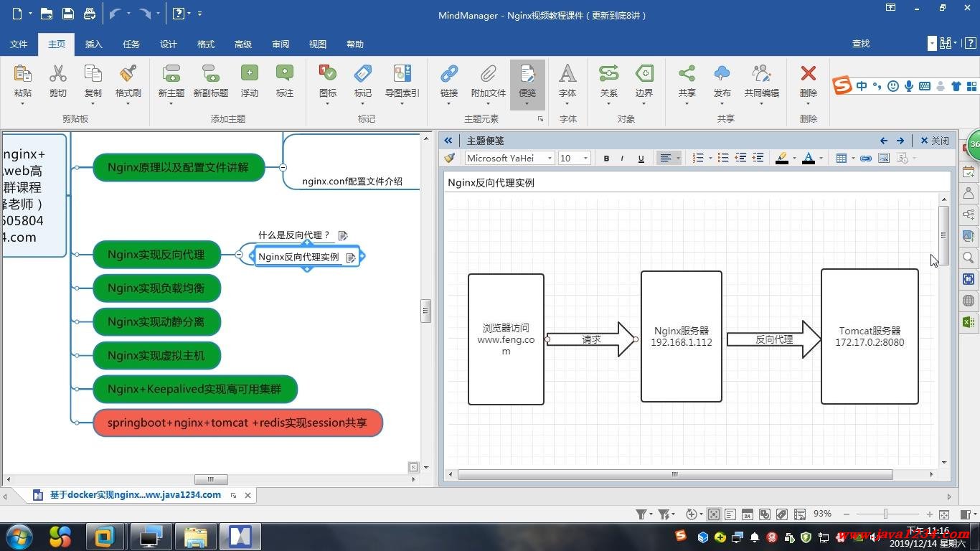Go to next note with right arrow

(x=900, y=141)
